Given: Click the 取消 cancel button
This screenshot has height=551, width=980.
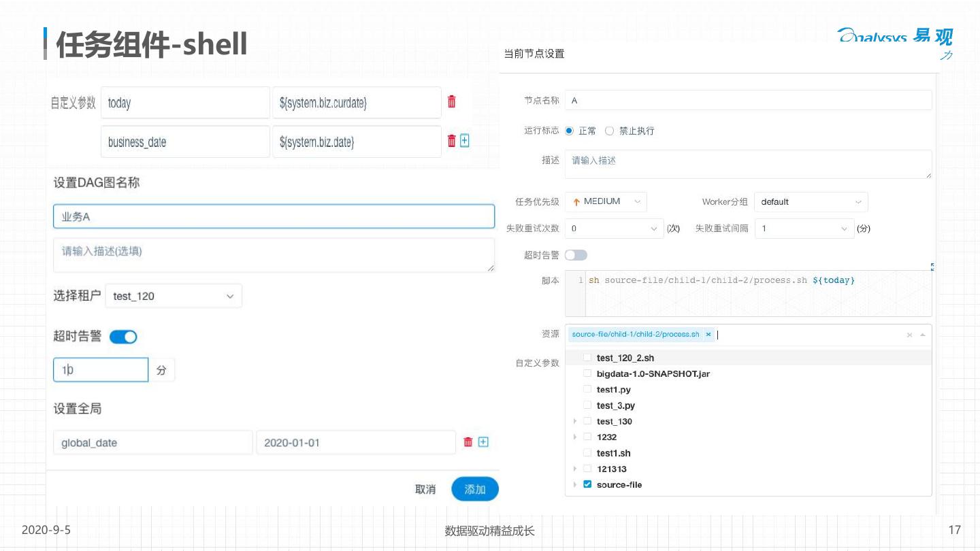Looking at the screenshot, I should [x=425, y=490].
